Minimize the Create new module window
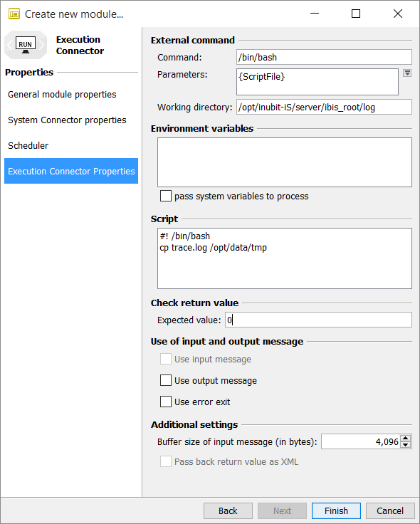 tap(315, 14)
